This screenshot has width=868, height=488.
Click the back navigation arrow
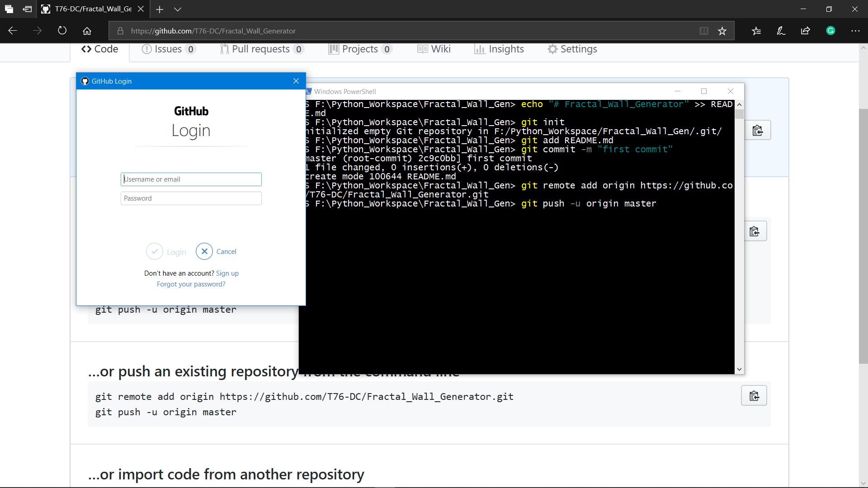point(12,30)
